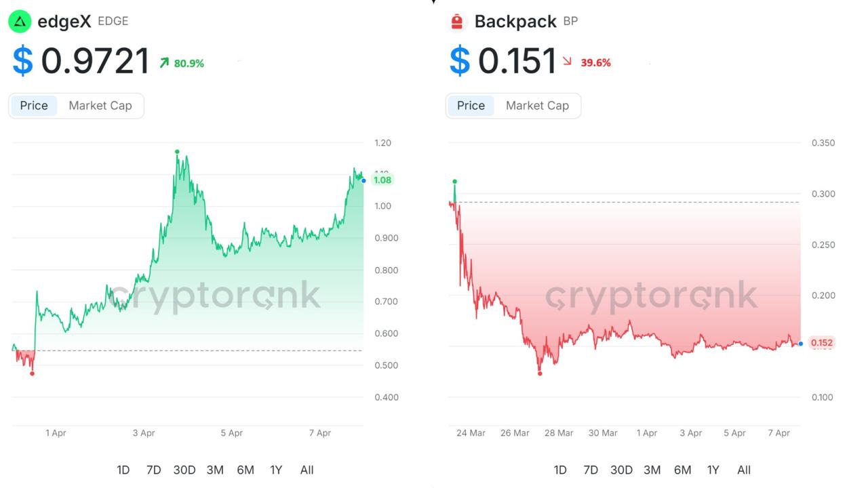Choose 30D range under edgeX chart
868x488 pixels.
pos(184,470)
